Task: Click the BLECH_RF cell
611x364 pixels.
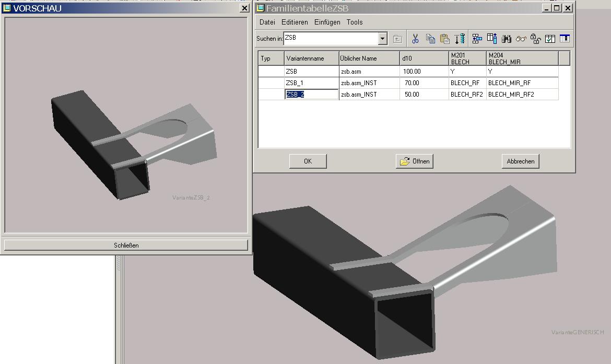Action: point(467,83)
